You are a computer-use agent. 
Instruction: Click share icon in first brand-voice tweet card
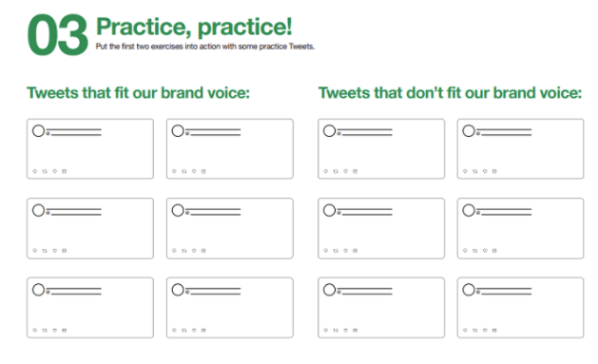64,171
